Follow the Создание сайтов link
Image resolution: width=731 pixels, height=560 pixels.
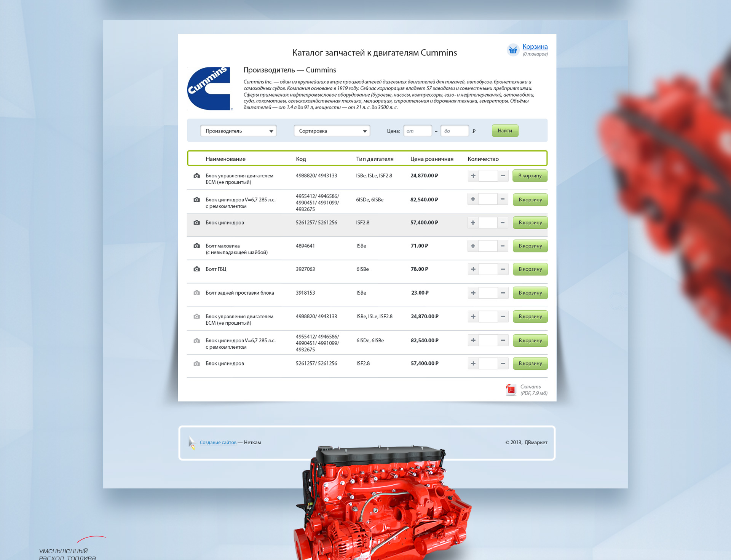point(218,442)
